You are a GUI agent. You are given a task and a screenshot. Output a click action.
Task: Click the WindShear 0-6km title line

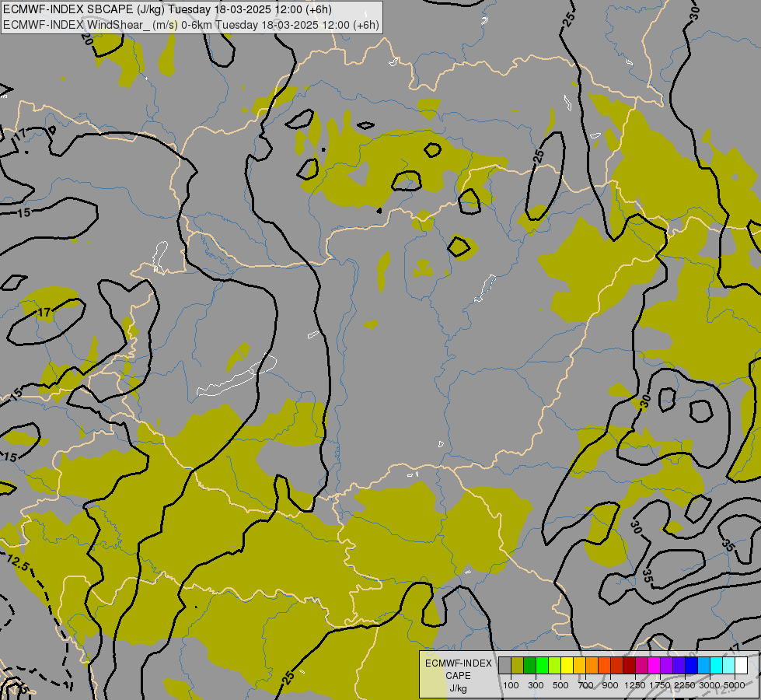(190, 25)
